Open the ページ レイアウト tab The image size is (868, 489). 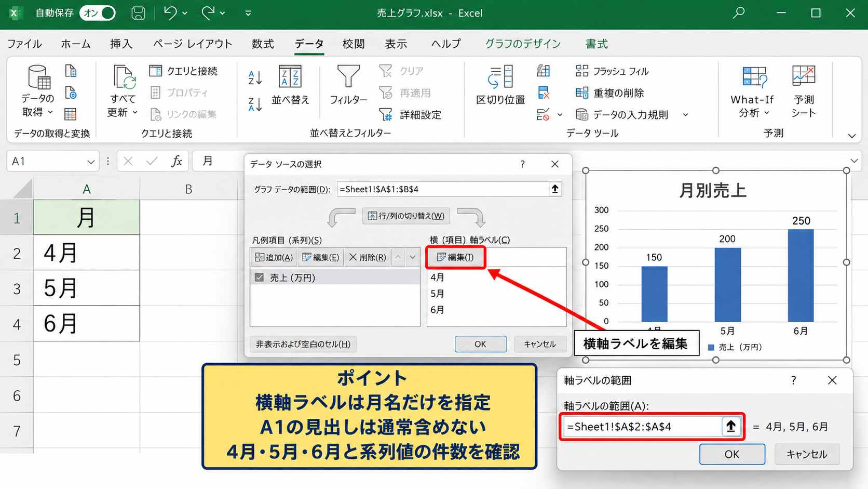[193, 44]
